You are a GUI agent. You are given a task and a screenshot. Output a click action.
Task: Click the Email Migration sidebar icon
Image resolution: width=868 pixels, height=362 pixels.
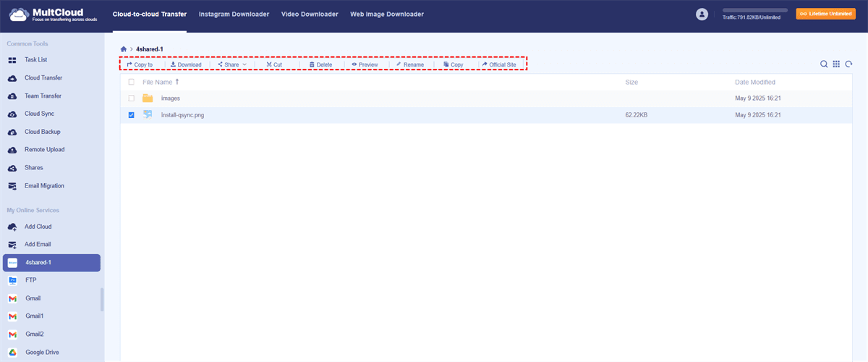(x=12, y=186)
